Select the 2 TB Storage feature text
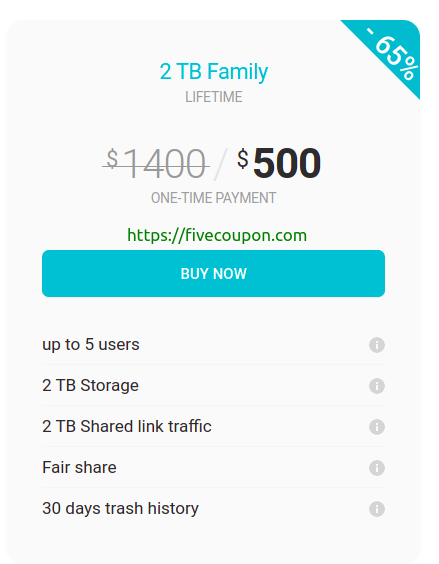Image resolution: width=439 pixels, height=564 pixels. point(90,386)
